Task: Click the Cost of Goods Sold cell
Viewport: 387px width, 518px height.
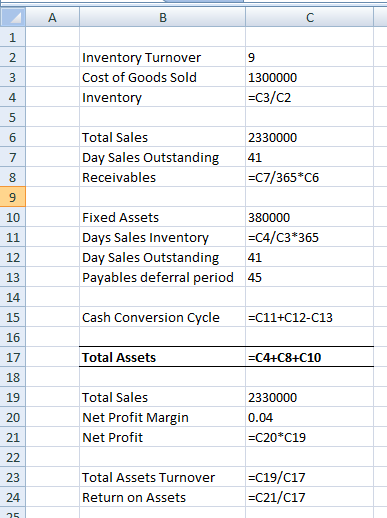Action: pos(162,77)
